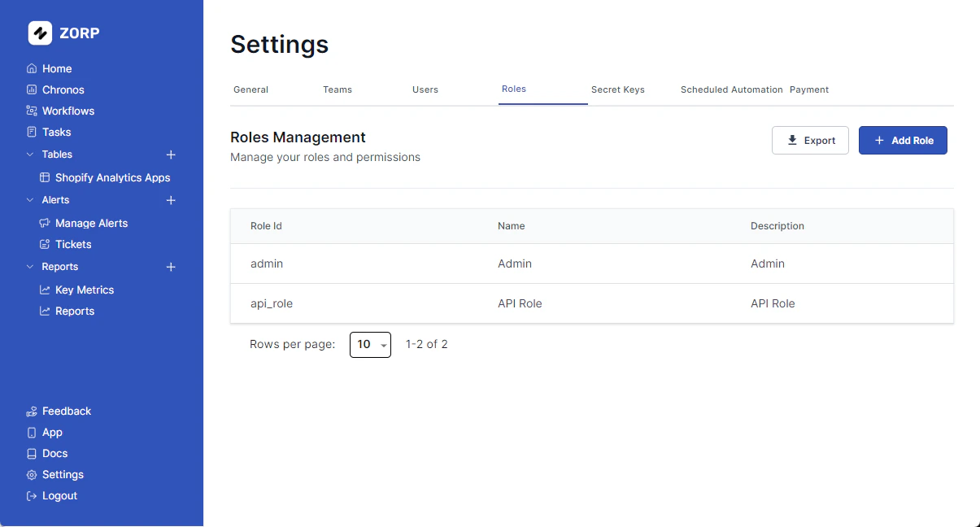Select the Workflows icon in sidebar
The width and height of the screenshot is (980, 527).
(33, 111)
